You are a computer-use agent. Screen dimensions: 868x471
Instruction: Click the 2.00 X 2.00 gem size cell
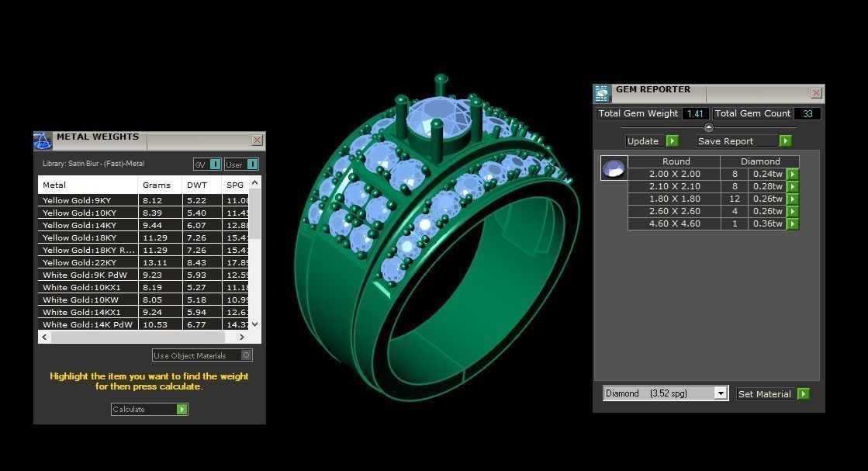tap(674, 174)
